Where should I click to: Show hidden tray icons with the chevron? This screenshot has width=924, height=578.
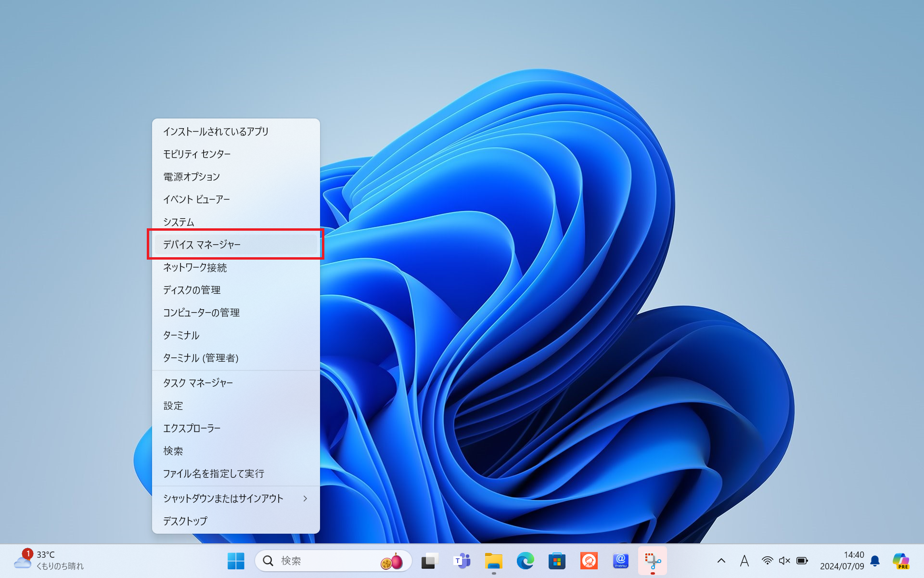tap(721, 561)
